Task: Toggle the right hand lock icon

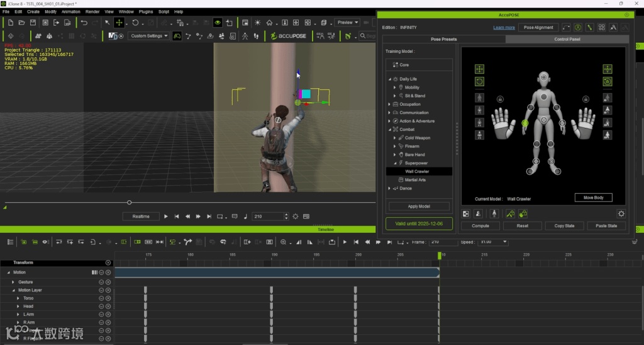Action: click(x=586, y=99)
